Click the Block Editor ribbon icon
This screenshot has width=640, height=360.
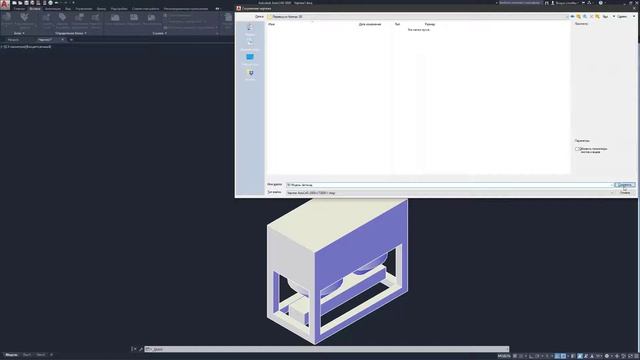[x=95, y=19]
